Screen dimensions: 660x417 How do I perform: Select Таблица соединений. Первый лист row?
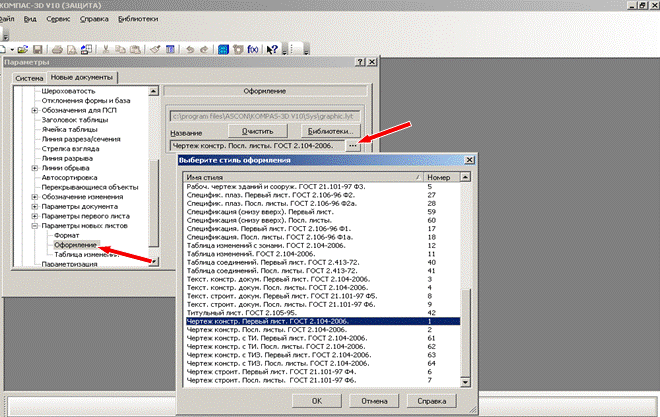[322, 262]
